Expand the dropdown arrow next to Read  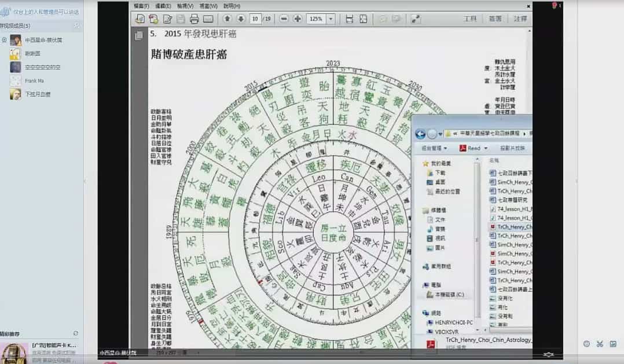(x=486, y=148)
